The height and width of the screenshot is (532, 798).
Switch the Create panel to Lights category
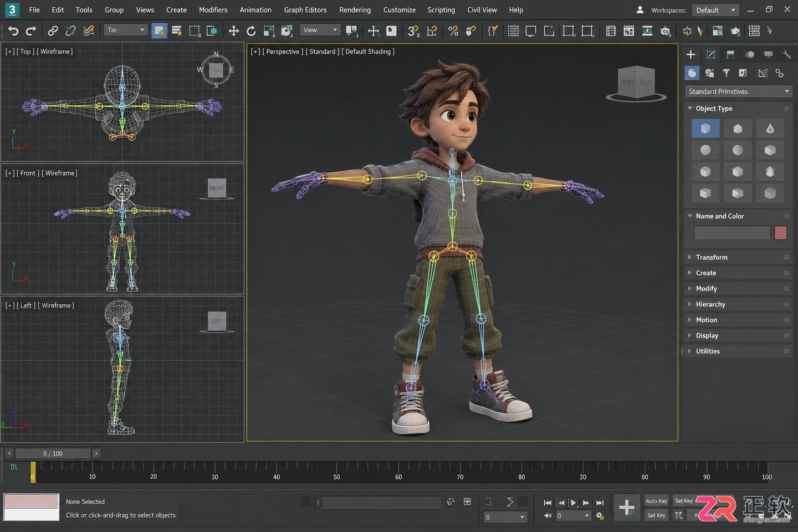tap(726, 73)
